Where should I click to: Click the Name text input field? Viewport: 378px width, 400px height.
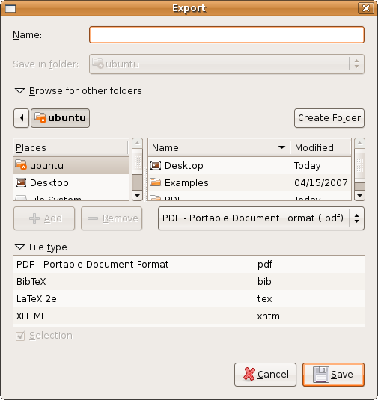227,35
